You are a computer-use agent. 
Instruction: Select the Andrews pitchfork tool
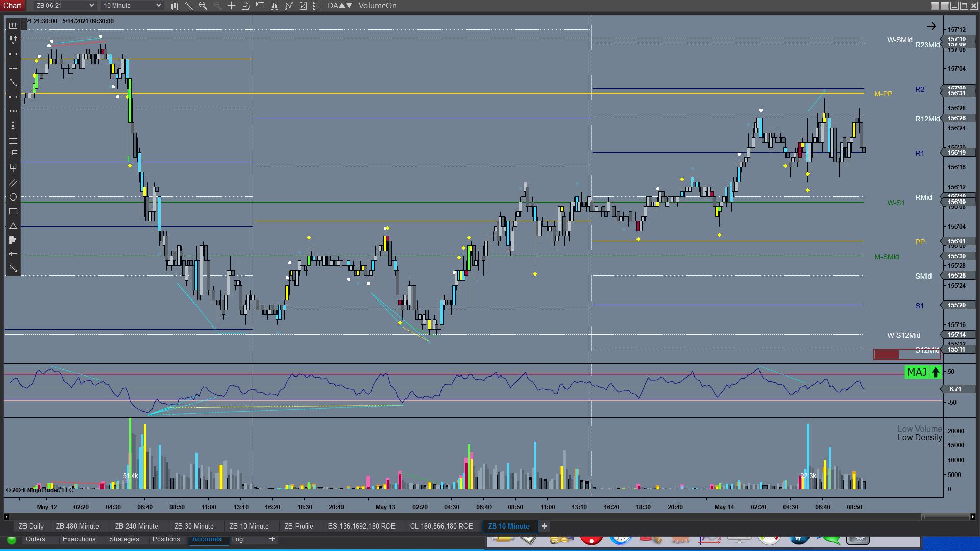tap(13, 168)
